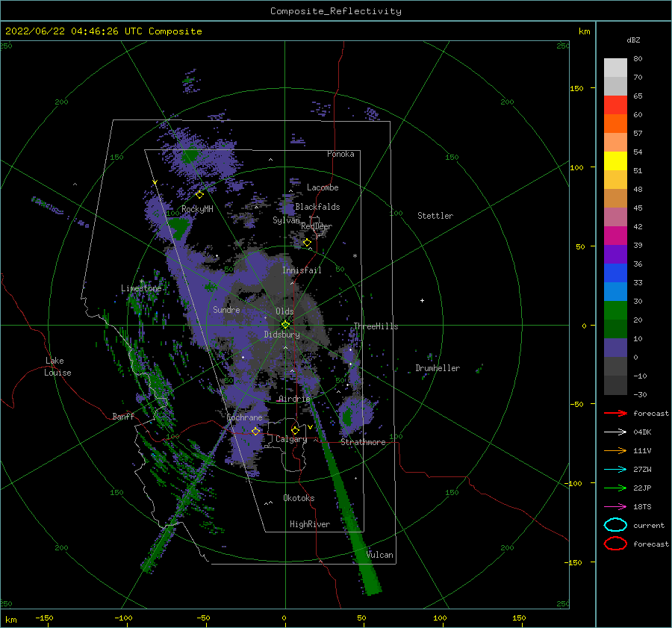Click the Sylvan label
This screenshot has height=628, width=672.
tap(286, 220)
